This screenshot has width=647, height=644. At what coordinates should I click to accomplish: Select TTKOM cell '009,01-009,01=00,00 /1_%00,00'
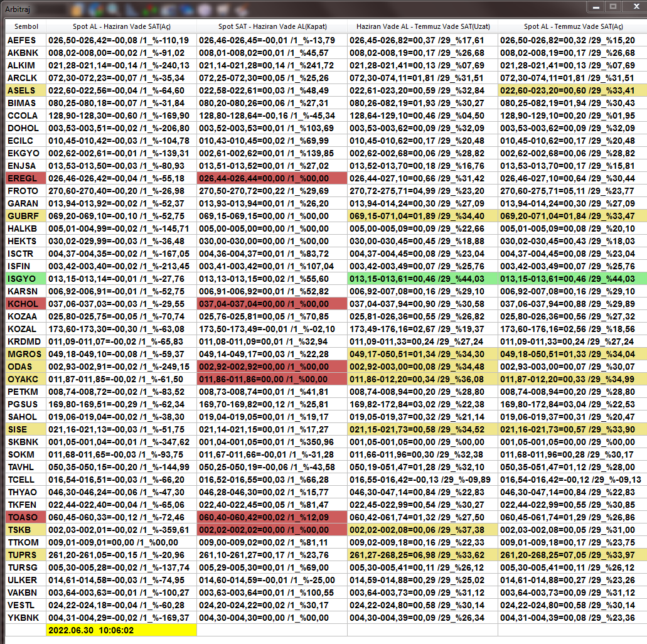coord(121,542)
